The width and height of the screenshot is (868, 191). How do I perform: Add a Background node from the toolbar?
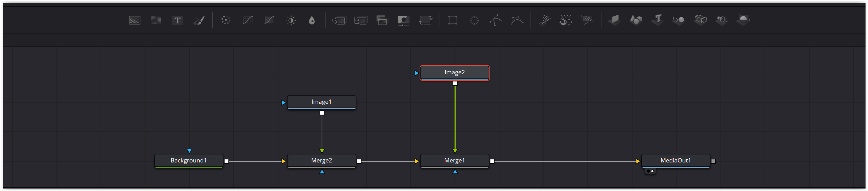(x=134, y=20)
